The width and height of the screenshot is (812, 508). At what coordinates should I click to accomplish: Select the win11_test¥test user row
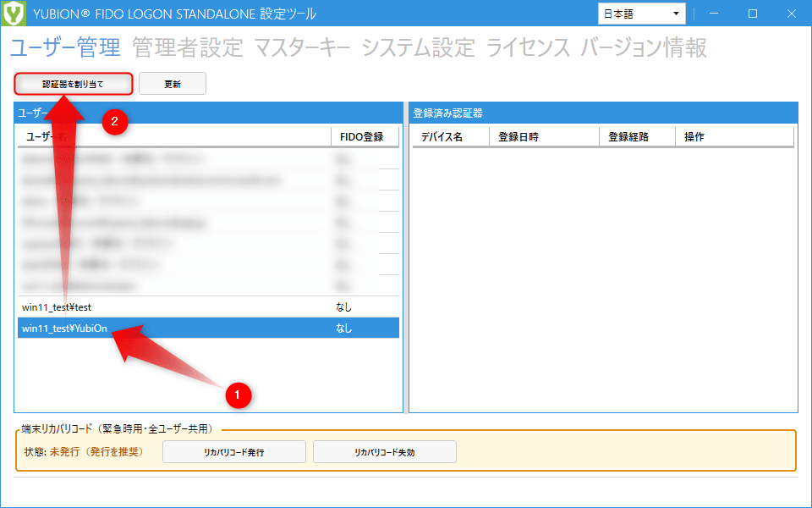[x=208, y=306]
